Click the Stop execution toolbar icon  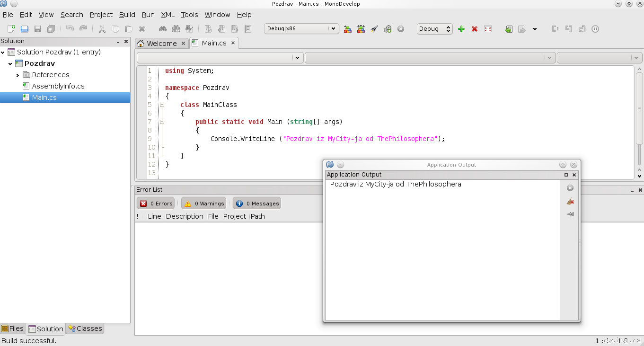pos(401,29)
